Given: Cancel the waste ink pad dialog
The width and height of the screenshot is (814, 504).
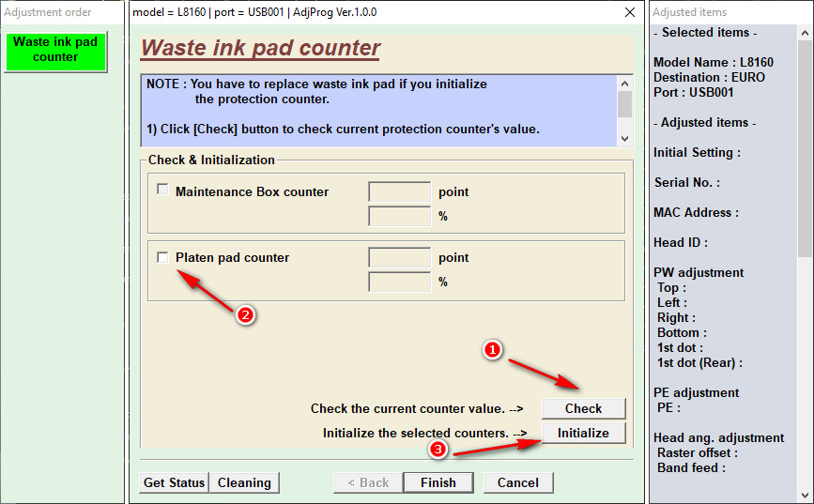Looking at the screenshot, I should (518, 482).
